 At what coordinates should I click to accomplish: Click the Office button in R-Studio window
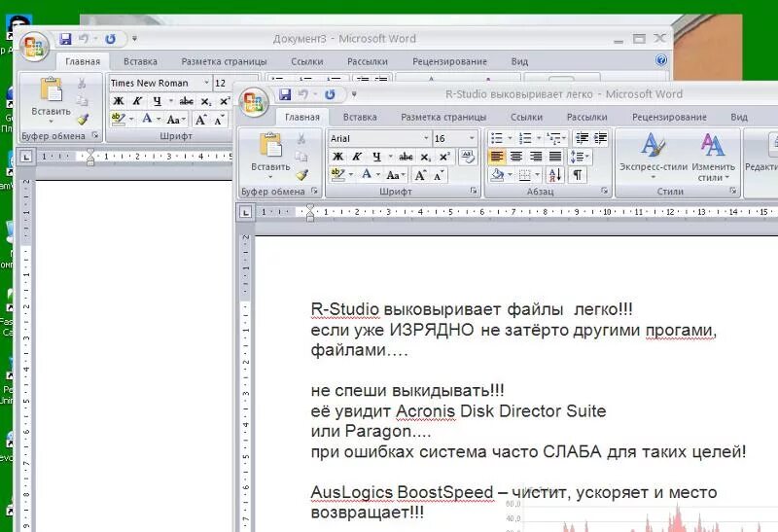point(254,101)
